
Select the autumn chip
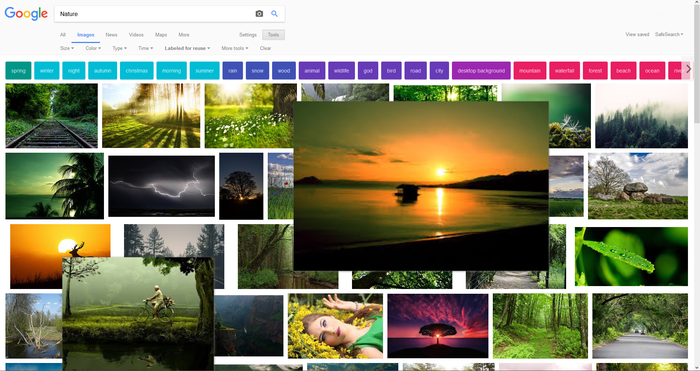tap(103, 71)
